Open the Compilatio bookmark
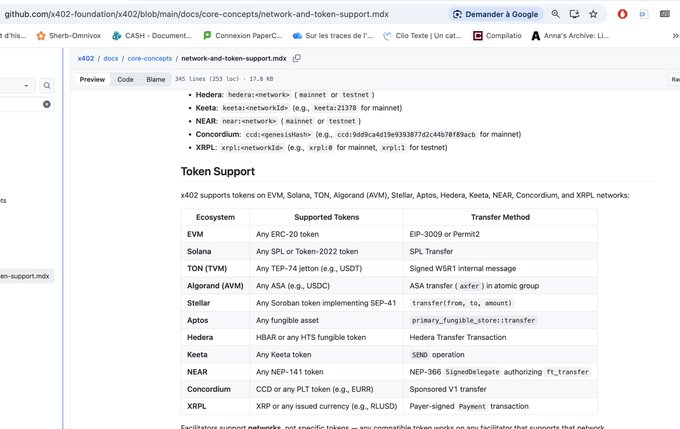This screenshot has height=429, width=680. (497, 36)
